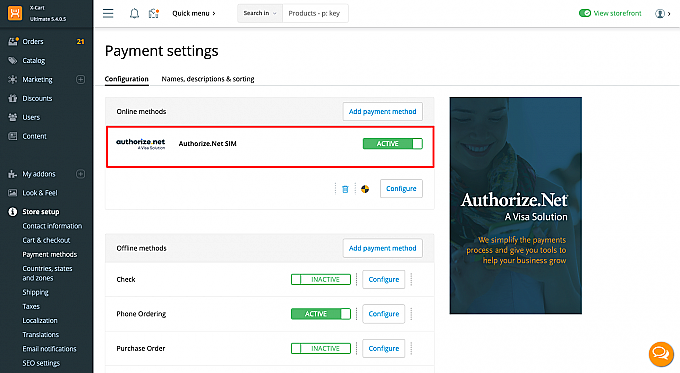The height and width of the screenshot is (373, 680).
Task: Open Shipping settings submenu
Action: tap(36, 292)
